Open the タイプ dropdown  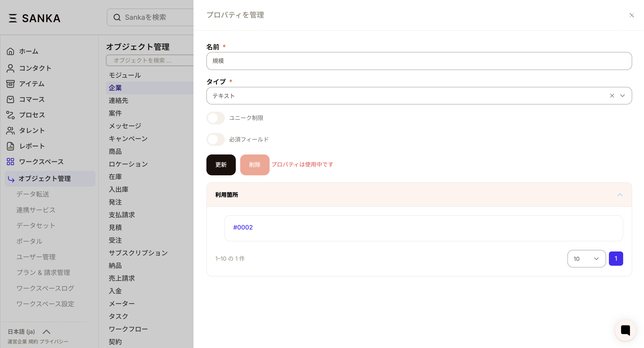coord(623,95)
